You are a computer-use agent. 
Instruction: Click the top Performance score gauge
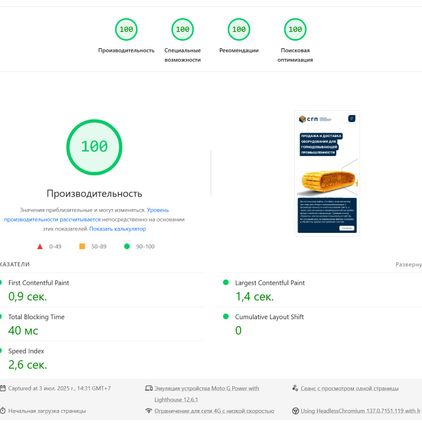point(126,29)
